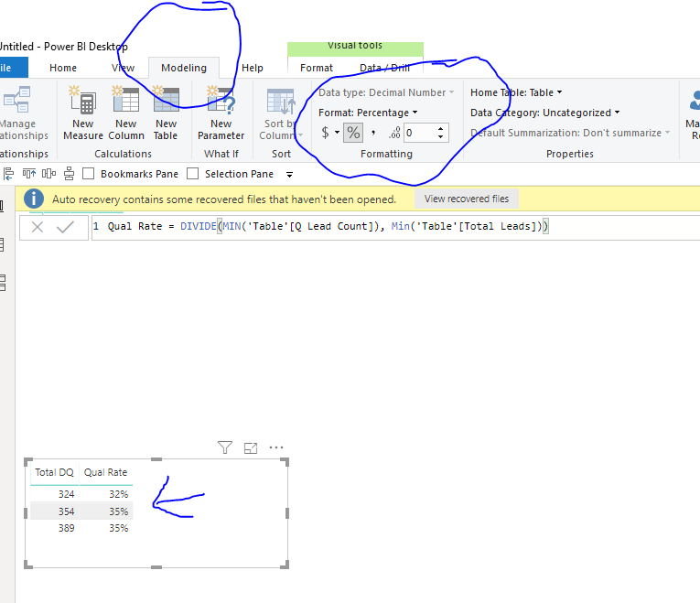Switch to the View ribbon tab
This screenshot has height=603, width=700.
(x=124, y=68)
